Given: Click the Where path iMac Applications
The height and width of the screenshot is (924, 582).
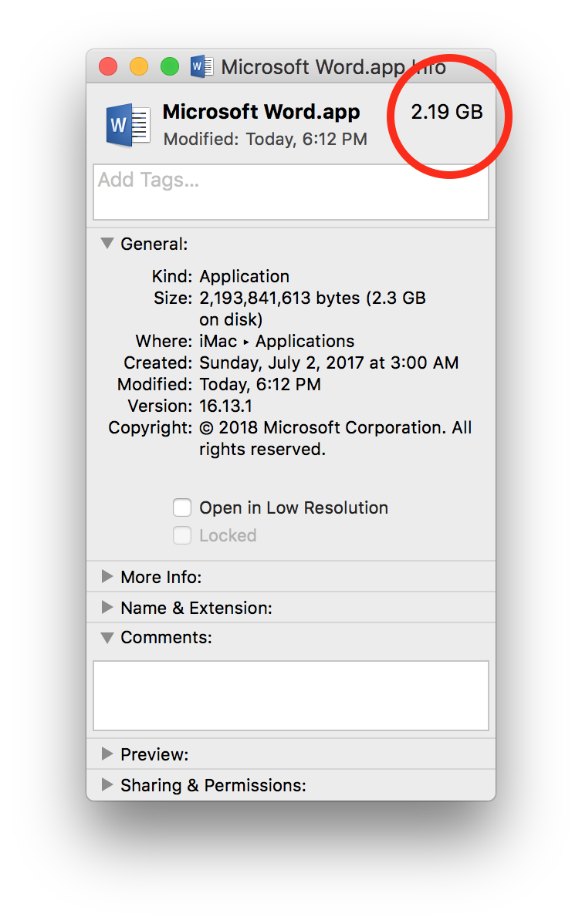Looking at the screenshot, I should click(276, 341).
